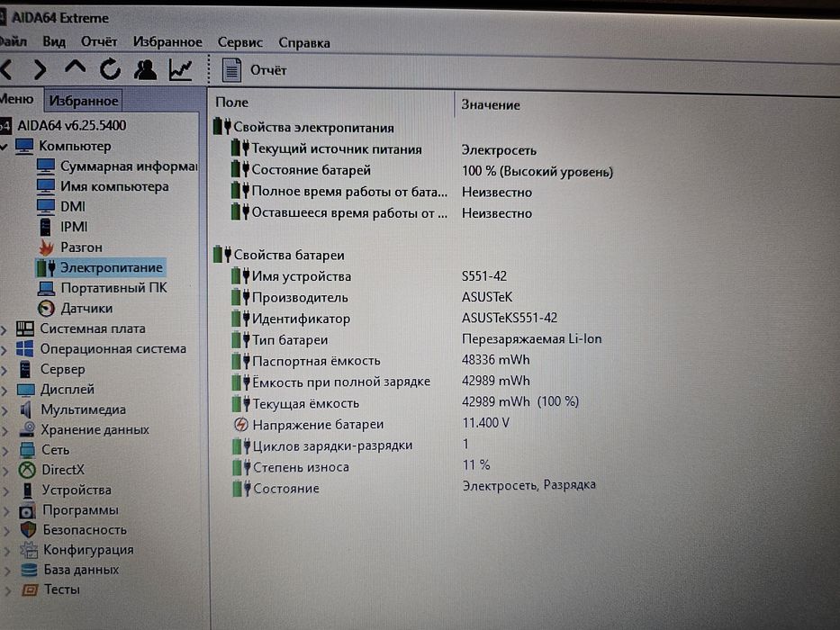
Task: Select the Электропитание tree item
Action: (x=101, y=267)
